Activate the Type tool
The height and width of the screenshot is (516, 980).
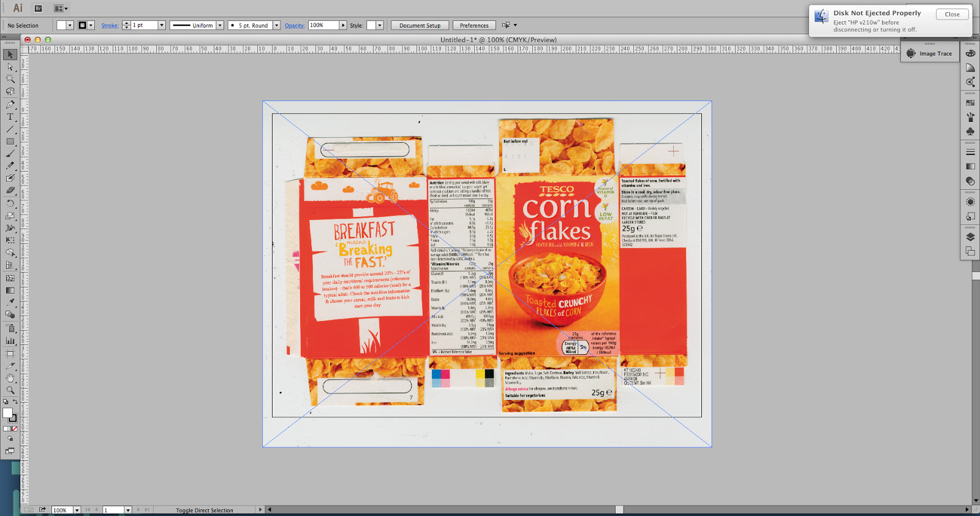click(10, 116)
